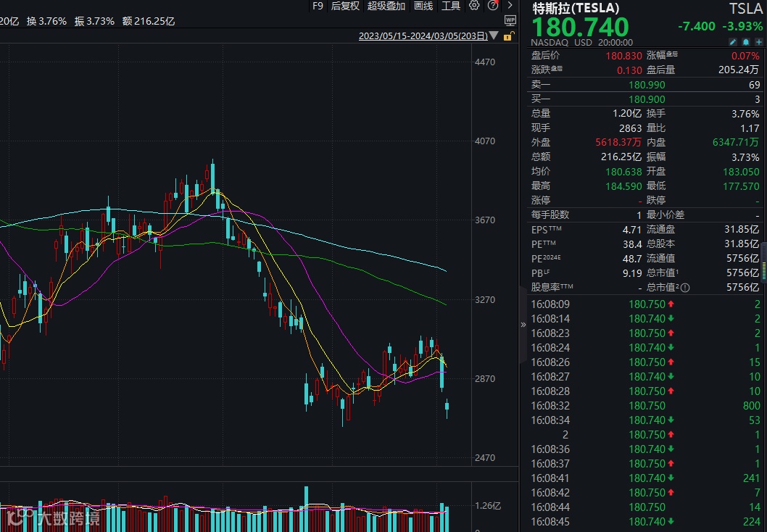The width and height of the screenshot is (767, 532).
Task: Click the ask price 180.990 in 卖一 row
Action: [647, 85]
